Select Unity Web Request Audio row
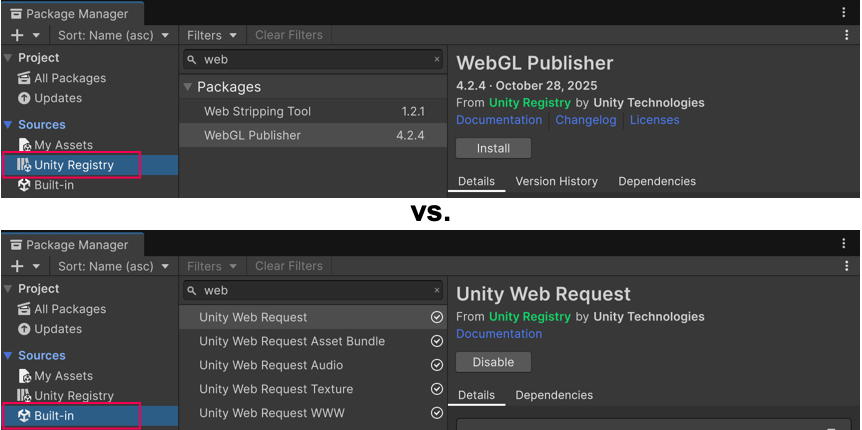Viewport: 862px width, 430px height. [x=313, y=365]
